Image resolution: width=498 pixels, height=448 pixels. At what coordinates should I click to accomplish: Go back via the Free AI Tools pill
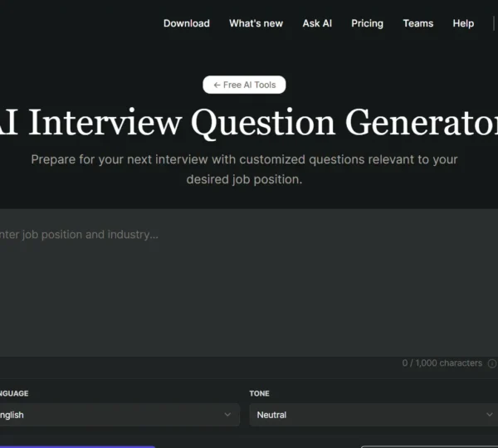245,85
